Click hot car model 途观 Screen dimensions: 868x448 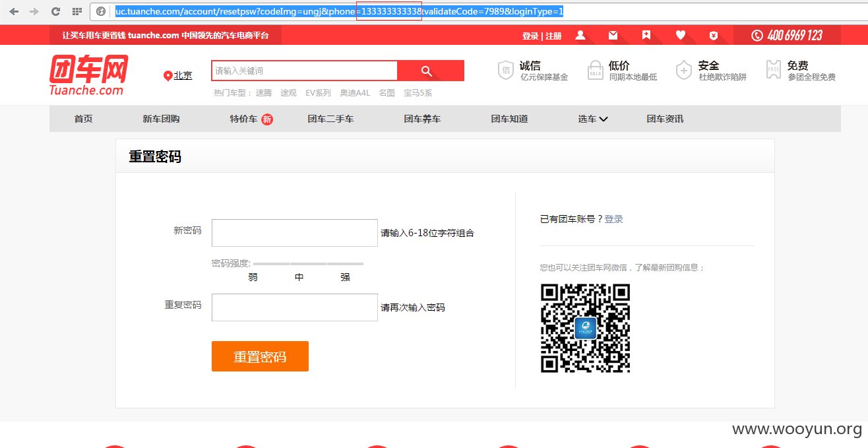tap(288, 93)
